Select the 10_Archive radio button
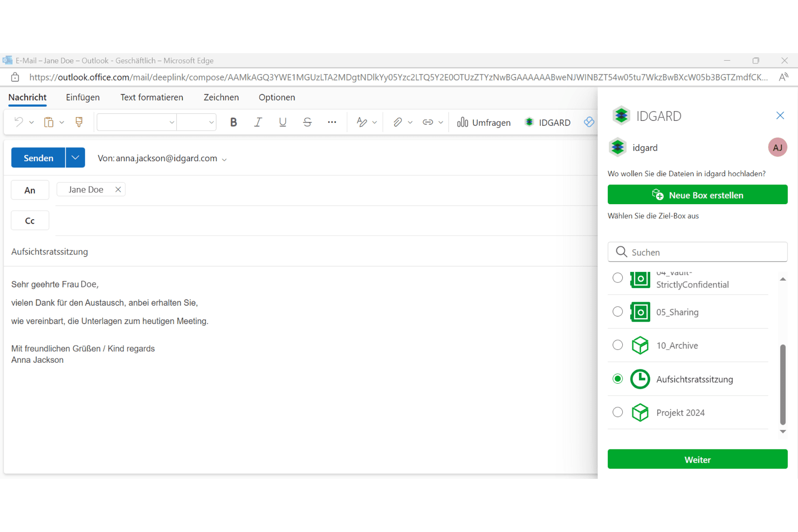The height and width of the screenshot is (532, 798). click(x=618, y=345)
